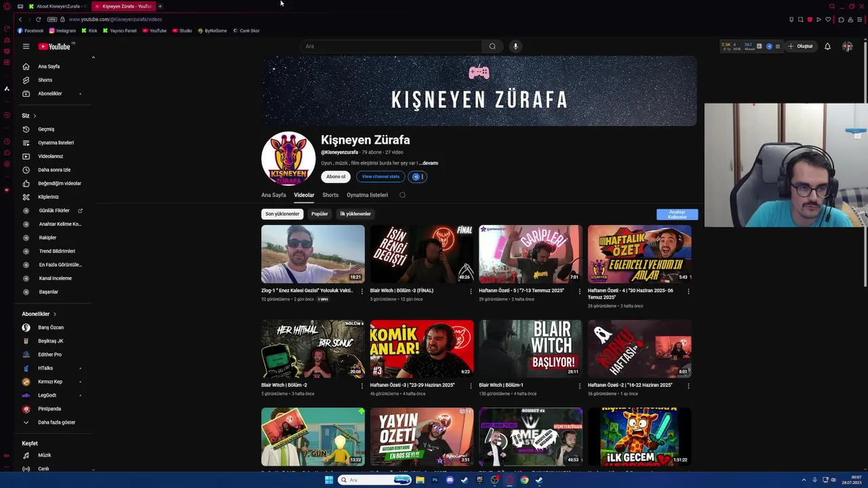This screenshot has height=488, width=868.
Task: Open Chrome from the taskbar
Action: (x=524, y=480)
